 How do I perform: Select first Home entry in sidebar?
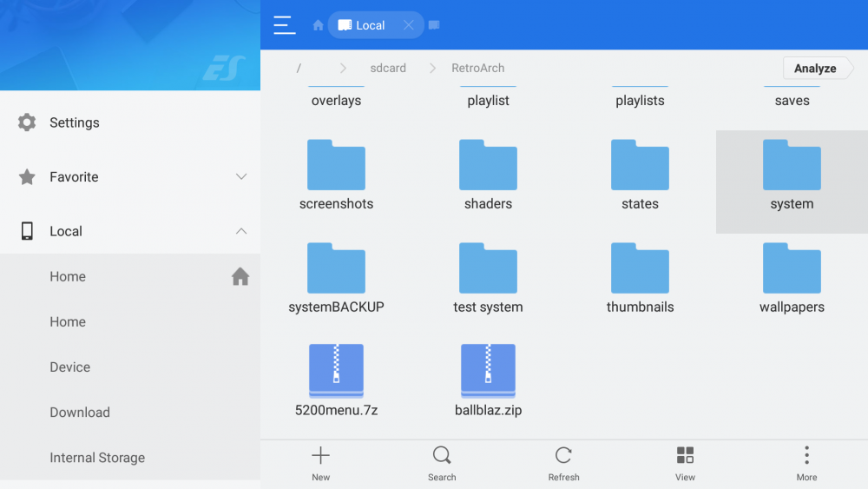coord(130,276)
